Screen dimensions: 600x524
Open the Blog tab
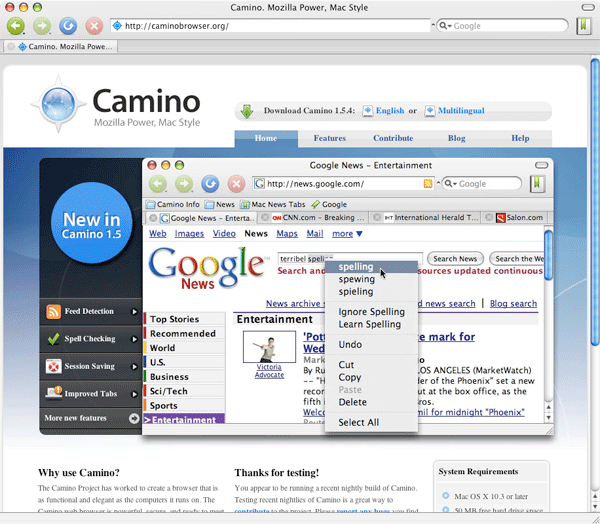click(457, 139)
